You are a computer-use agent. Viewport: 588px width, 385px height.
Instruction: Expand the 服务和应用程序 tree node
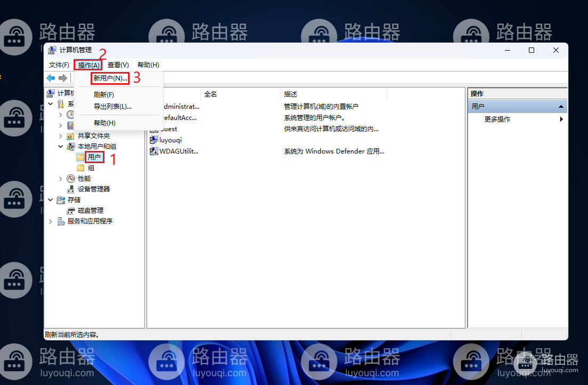coord(50,221)
